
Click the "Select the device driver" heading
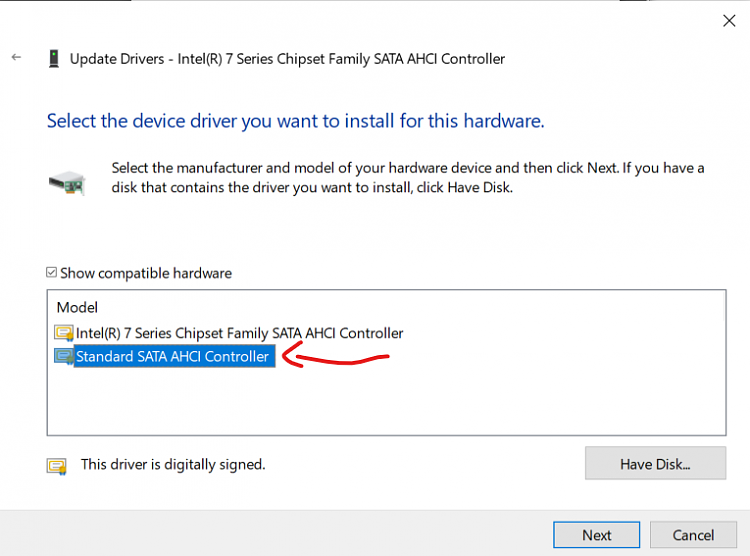pyautogui.click(x=295, y=121)
